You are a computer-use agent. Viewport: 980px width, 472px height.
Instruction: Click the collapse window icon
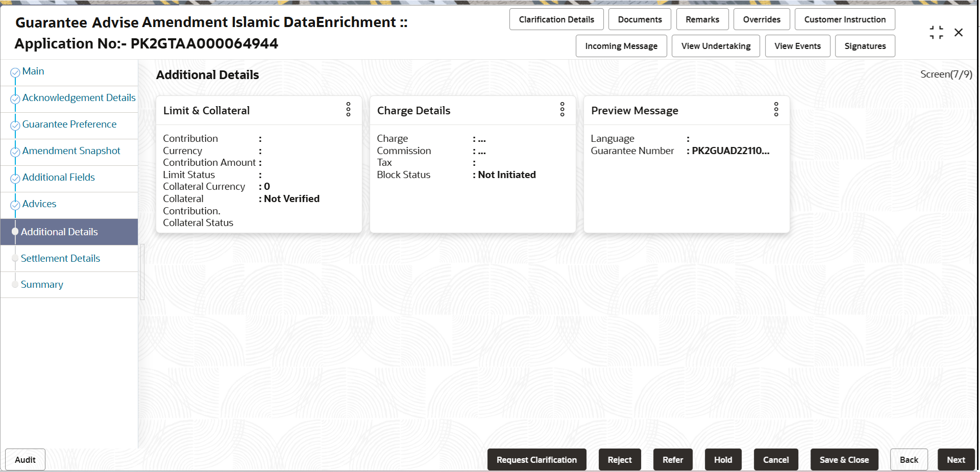click(936, 33)
